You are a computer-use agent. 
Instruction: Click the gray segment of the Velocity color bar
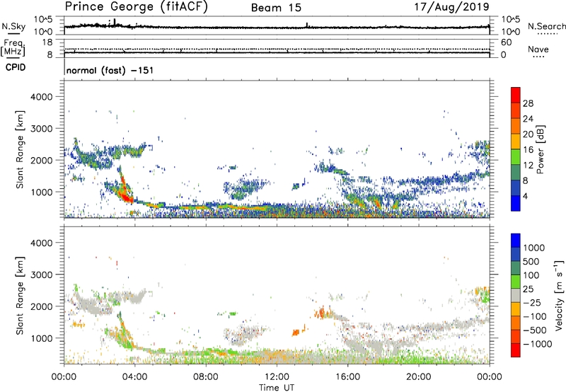[516, 295]
